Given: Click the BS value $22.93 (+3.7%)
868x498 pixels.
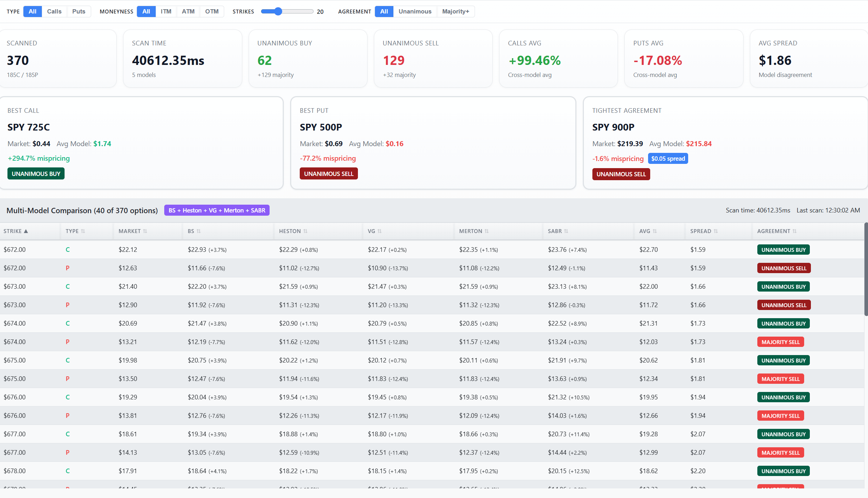Looking at the screenshot, I should pos(207,250).
